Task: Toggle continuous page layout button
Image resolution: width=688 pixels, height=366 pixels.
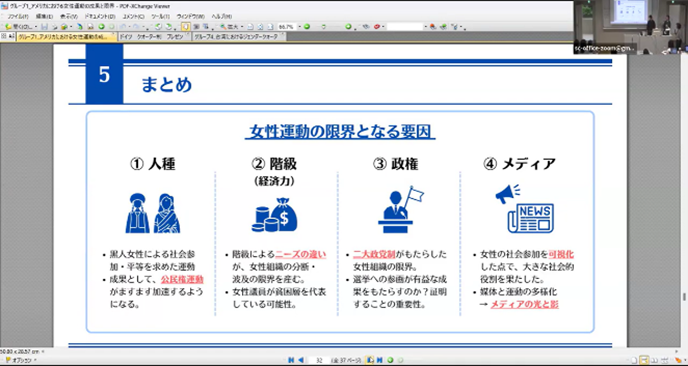Action: 644,360
